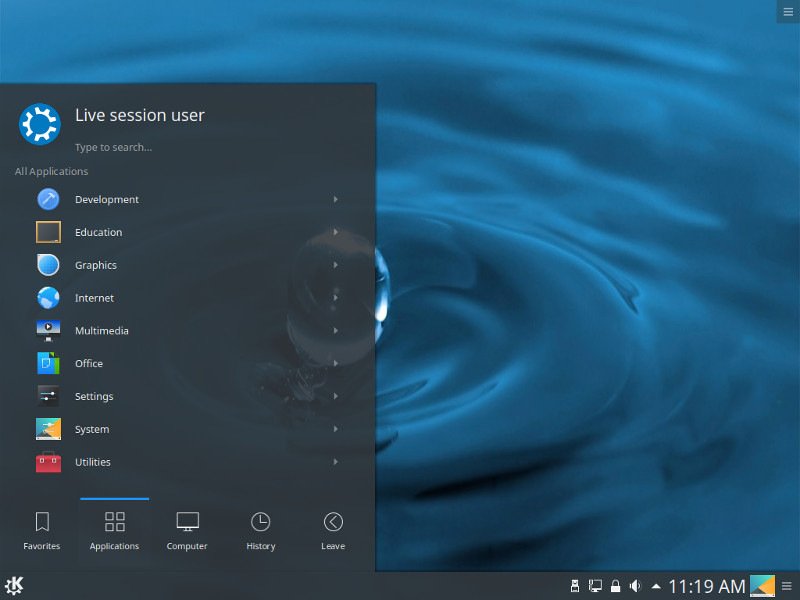Open the KDE application launcher button
The width and height of the screenshot is (800, 600).
(x=14, y=586)
